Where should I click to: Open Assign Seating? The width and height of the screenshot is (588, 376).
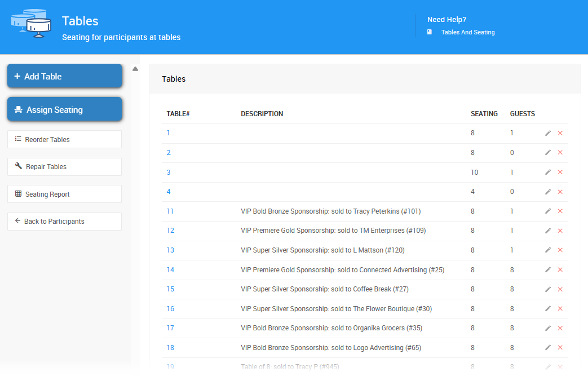pyautogui.click(x=65, y=109)
